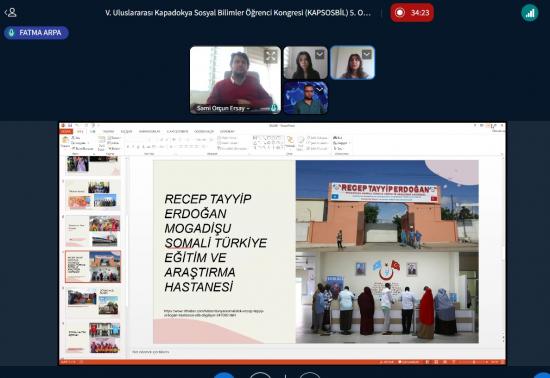Click the source URL under the slide title
The image size is (550, 378).
point(214,313)
